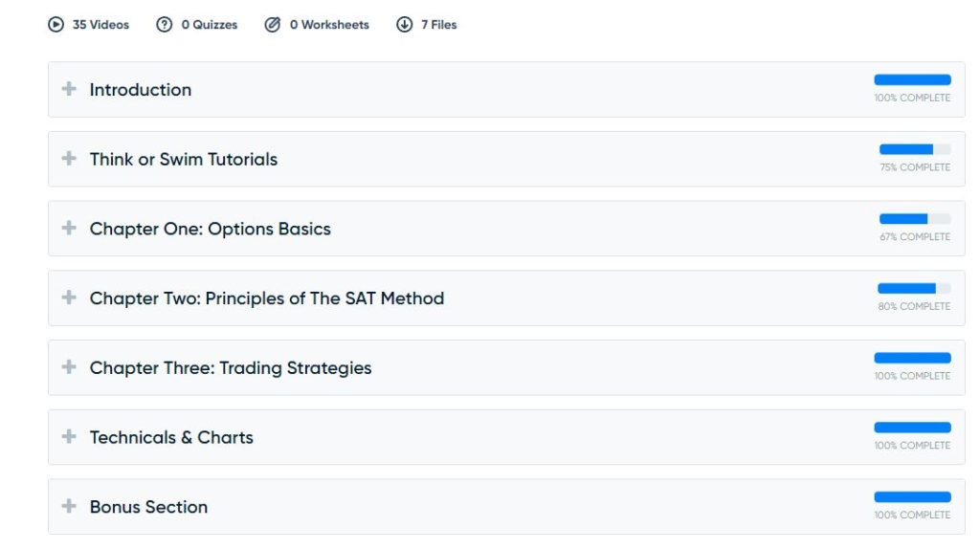This screenshot has width=980, height=550.
Task: Click the 0 Worksheets label
Action: click(x=329, y=25)
